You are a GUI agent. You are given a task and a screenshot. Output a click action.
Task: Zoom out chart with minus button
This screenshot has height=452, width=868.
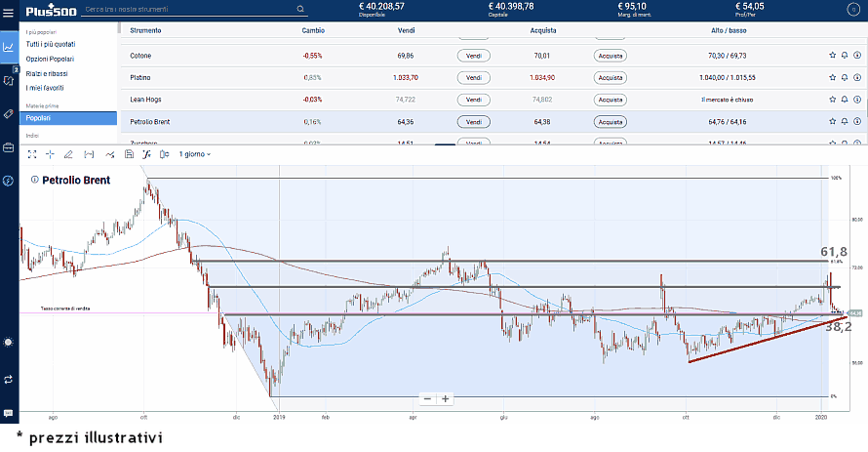pyautogui.click(x=427, y=398)
